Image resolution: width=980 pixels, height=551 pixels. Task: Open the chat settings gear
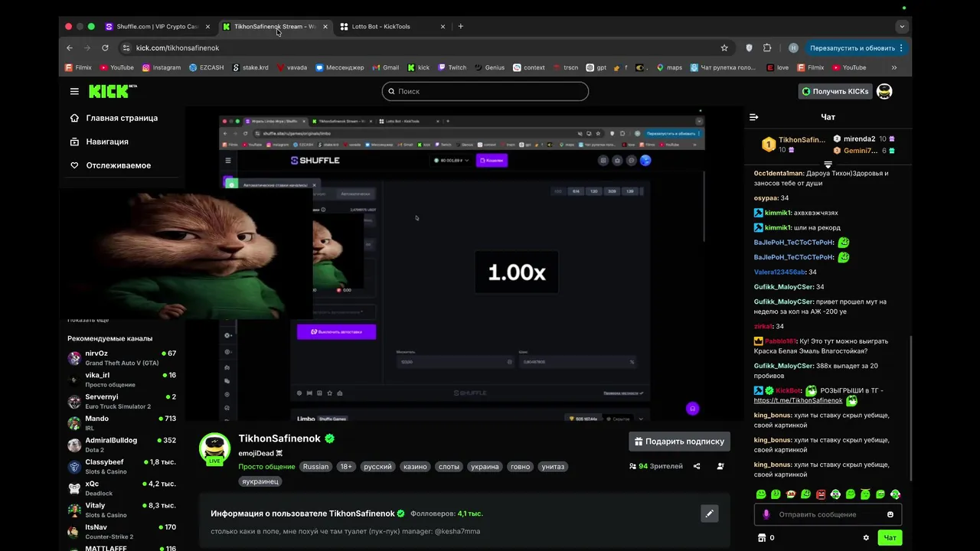(x=866, y=537)
